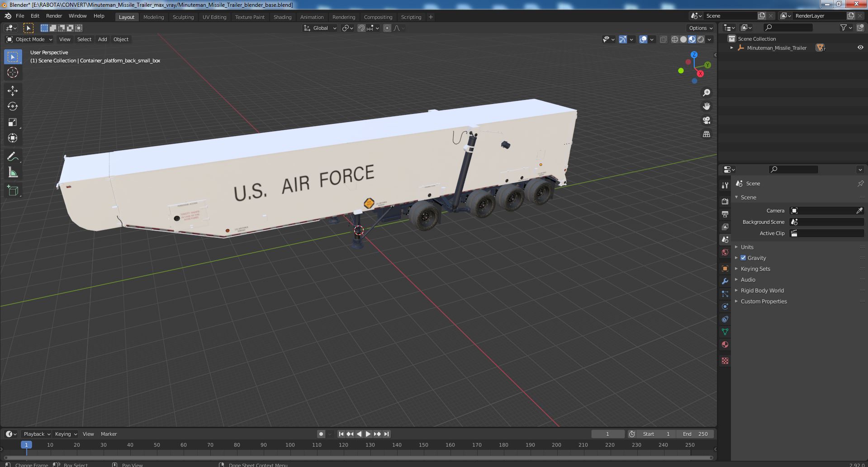The image size is (868, 467).
Task: Switch perspective/orthographic grid icon
Action: [x=707, y=134]
